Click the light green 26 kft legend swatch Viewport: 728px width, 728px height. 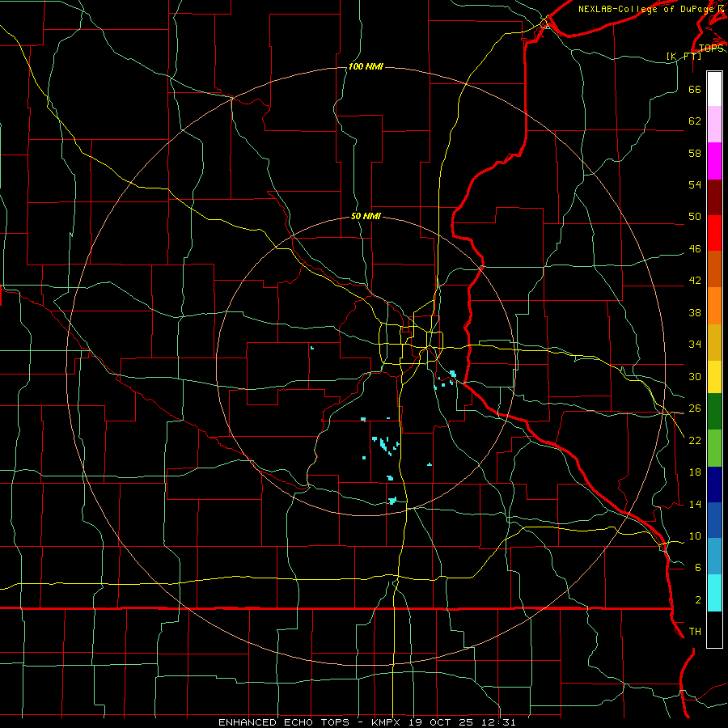[x=714, y=448]
